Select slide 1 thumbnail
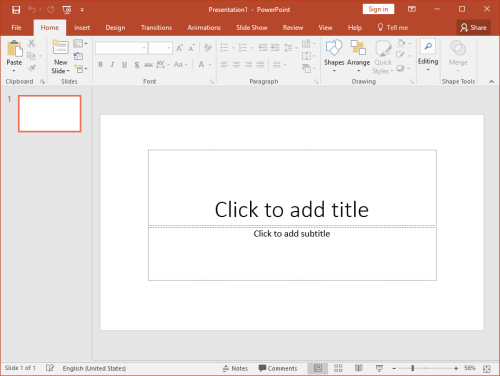This screenshot has height=376, width=500. [50, 114]
